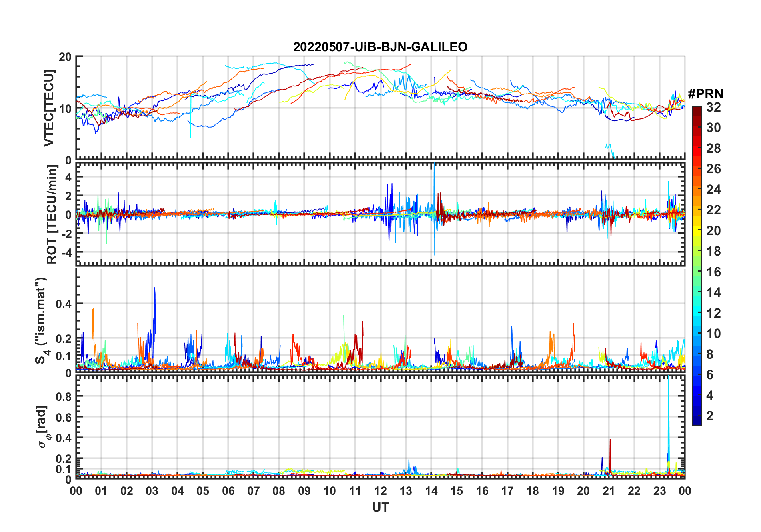The width and height of the screenshot is (761, 532).
Task: Click the 18 tick on the UT axis
Action: click(533, 491)
